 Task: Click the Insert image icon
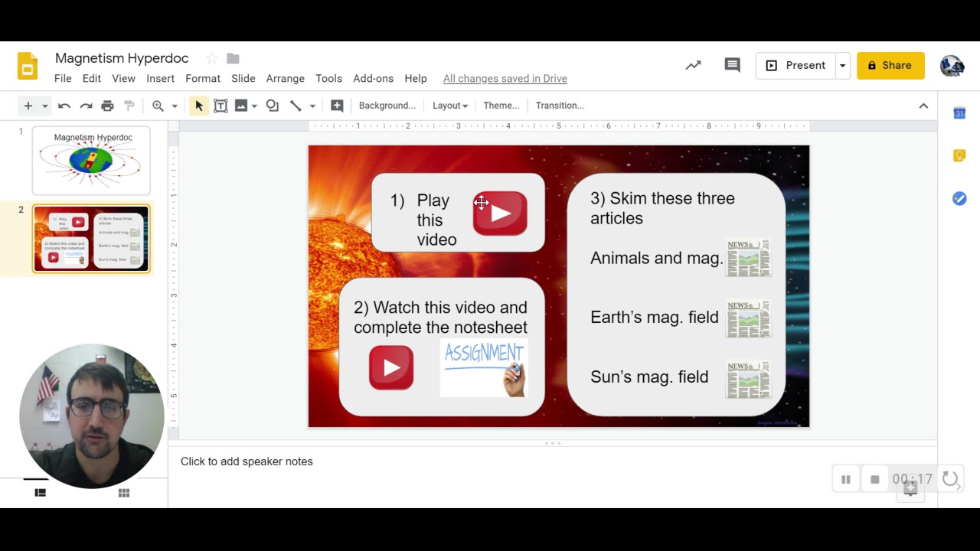(x=241, y=106)
